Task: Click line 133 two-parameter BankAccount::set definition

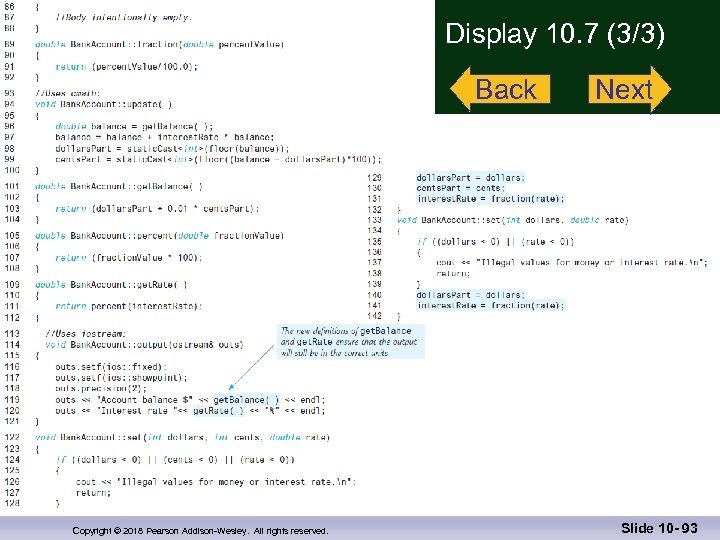Action: click(512, 220)
